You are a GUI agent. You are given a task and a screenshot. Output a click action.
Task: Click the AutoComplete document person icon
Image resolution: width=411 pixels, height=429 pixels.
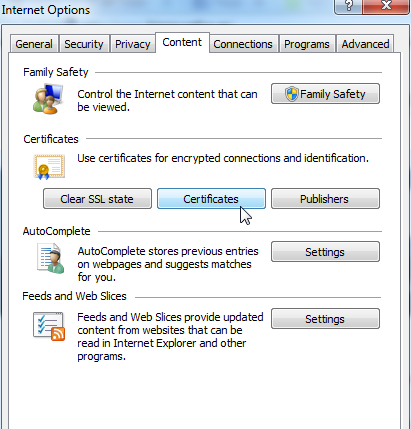coord(51,259)
